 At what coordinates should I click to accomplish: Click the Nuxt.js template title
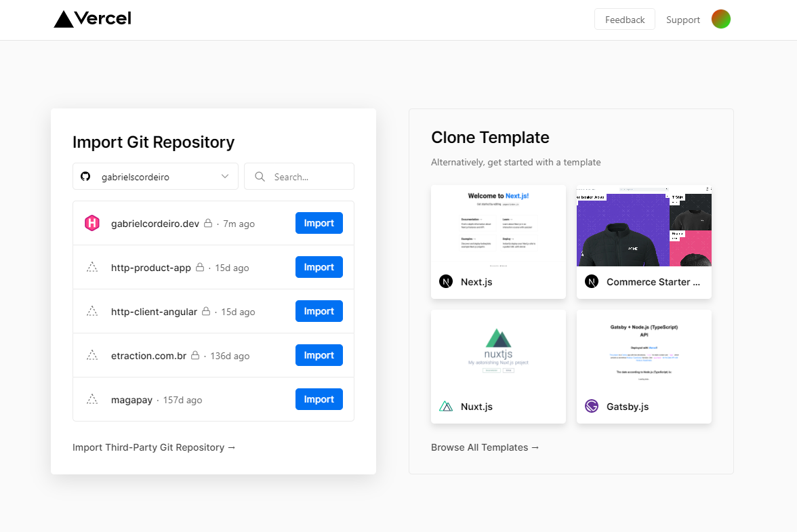476,407
